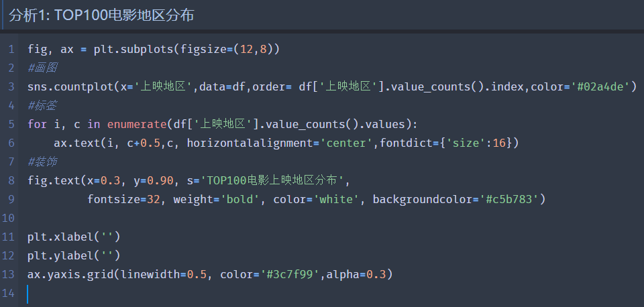Click line number 1 in the gutter

(x=11, y=49)
